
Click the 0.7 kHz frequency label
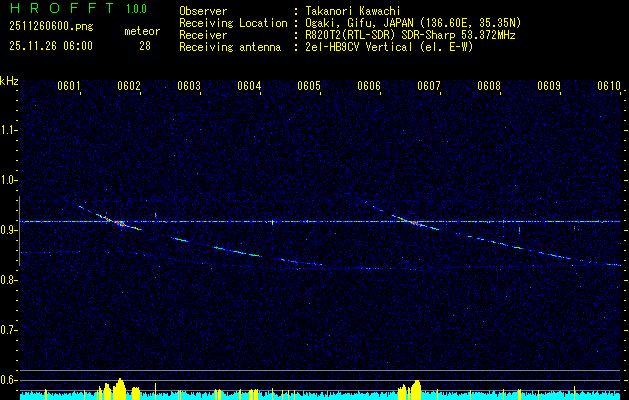tap(9, 330)
